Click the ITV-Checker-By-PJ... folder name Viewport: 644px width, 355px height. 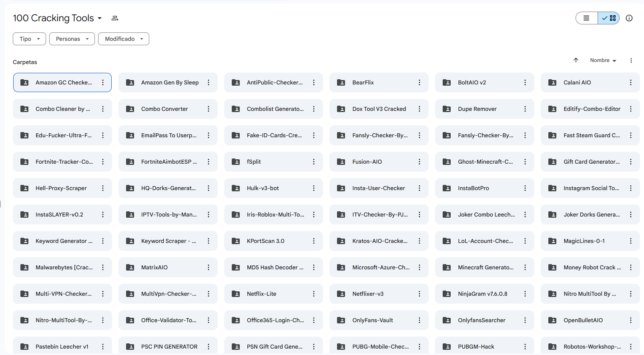tap(380, 215)
